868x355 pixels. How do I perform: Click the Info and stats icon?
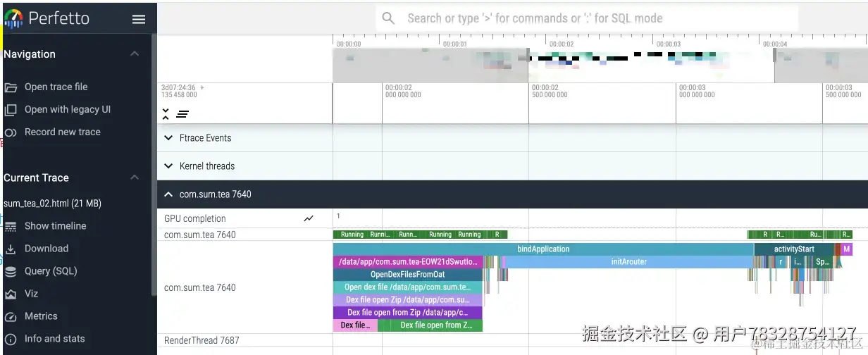(11, 339)
